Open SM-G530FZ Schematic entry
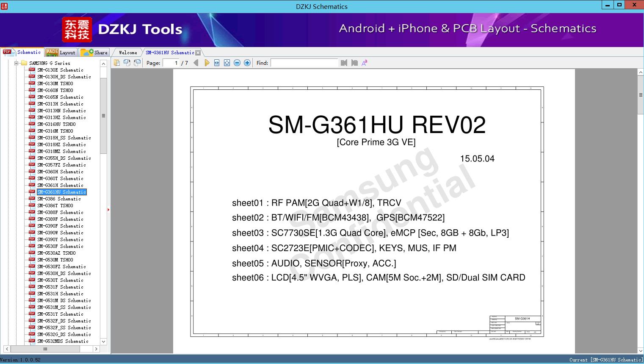Screen dimensions: 644x364 (x=61, y=267)
